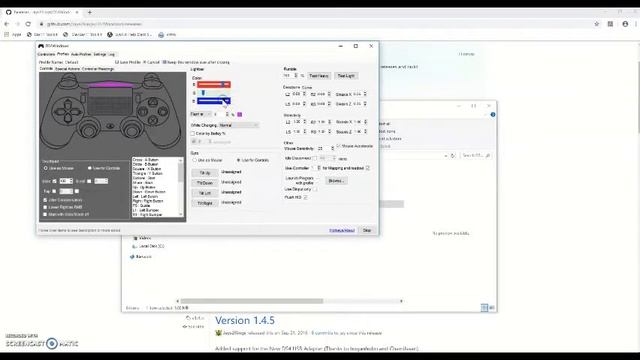Toggle Mouse Acceleration checkbox
This screenshot has height=360, width=640.
[x=338, y=146]
